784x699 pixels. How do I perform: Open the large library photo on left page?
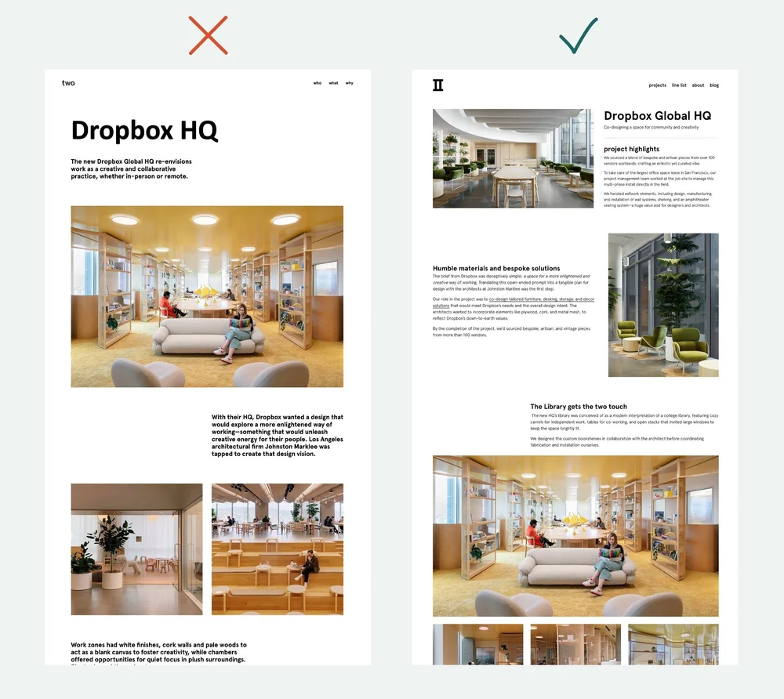pos(207,296)
